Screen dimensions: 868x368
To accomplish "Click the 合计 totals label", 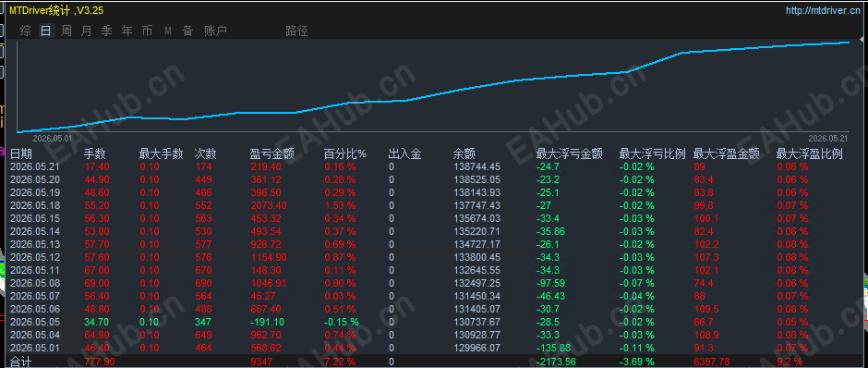I will (21, 362).
